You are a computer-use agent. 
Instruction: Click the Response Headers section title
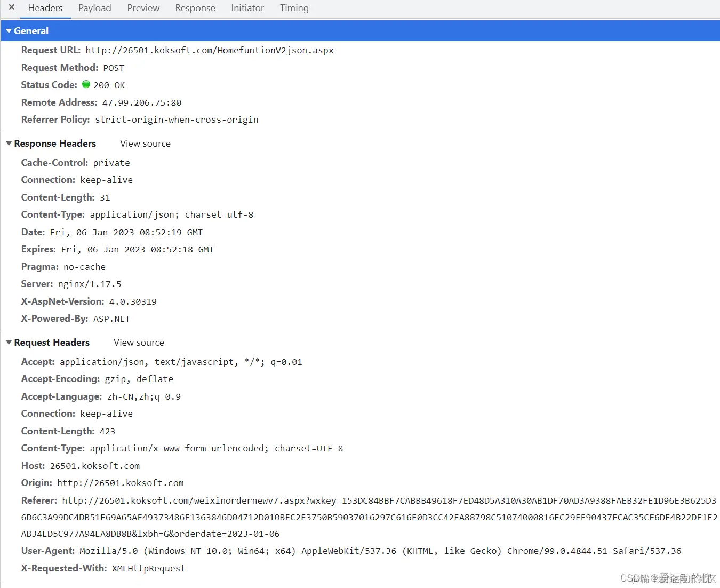[x=55, y=144]
